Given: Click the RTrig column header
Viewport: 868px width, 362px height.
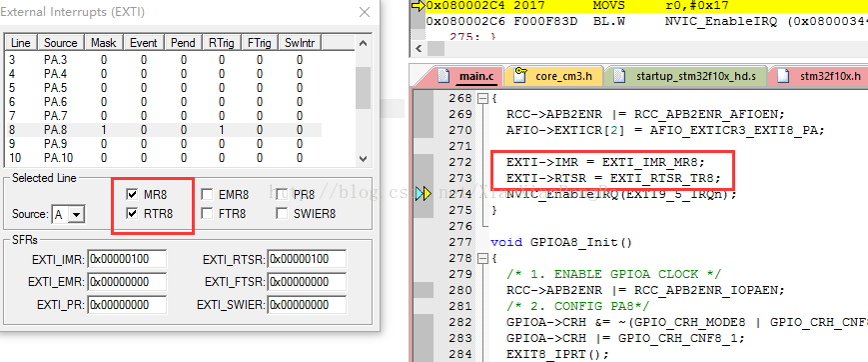Looking at the screenshot, I should 222,43.
